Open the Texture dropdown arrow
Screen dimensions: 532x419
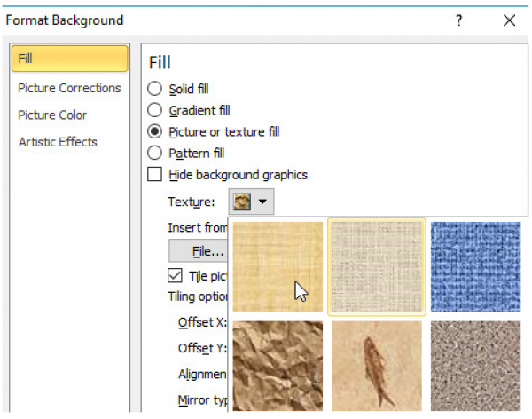[263, 202]
